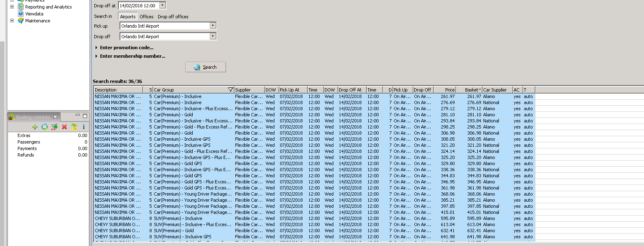644x246 pixels.
Task: Select the Young Driver Package row priced 415.01
Action: pos(314,212)
